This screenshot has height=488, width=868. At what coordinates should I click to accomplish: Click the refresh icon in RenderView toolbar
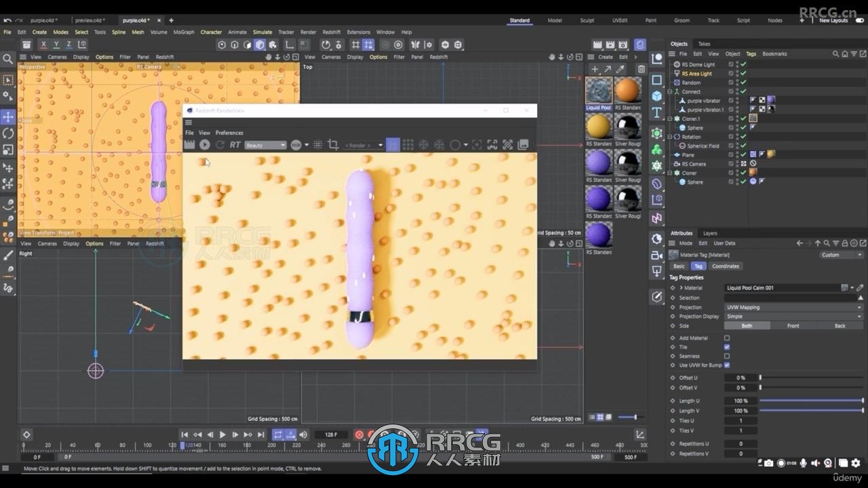220,144
